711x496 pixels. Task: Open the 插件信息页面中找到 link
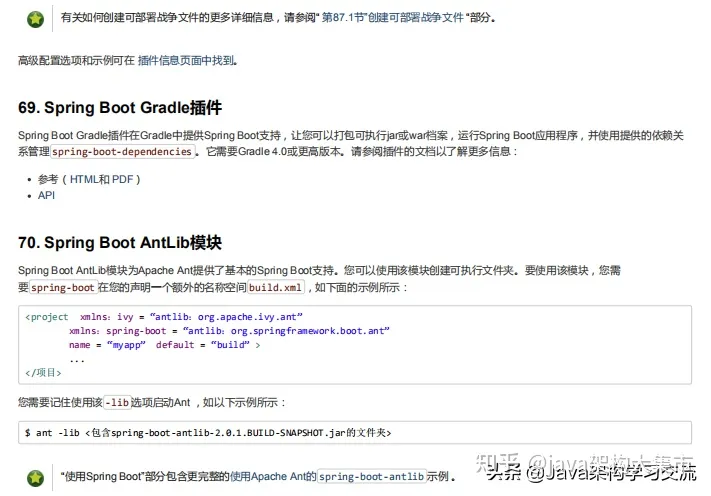pyautogui.click(x=186, y=60)
